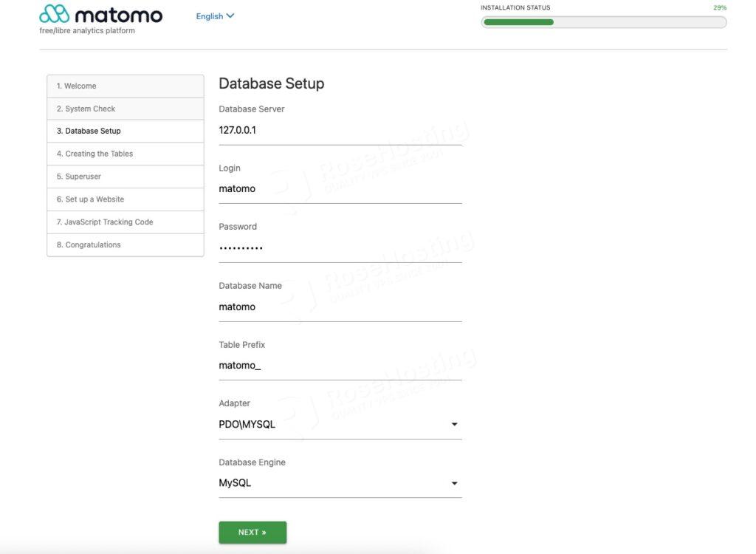Go to step 1. Welcome

(x=126, y=86)
